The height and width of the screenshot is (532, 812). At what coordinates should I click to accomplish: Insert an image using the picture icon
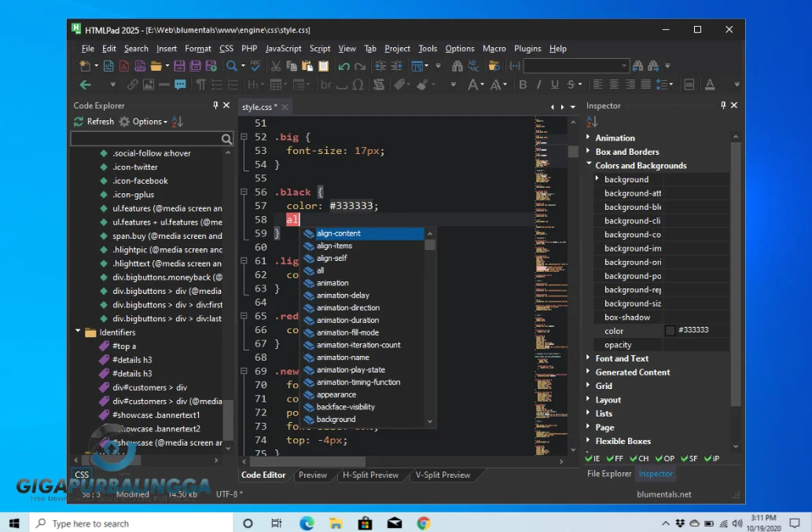(149, 84)
